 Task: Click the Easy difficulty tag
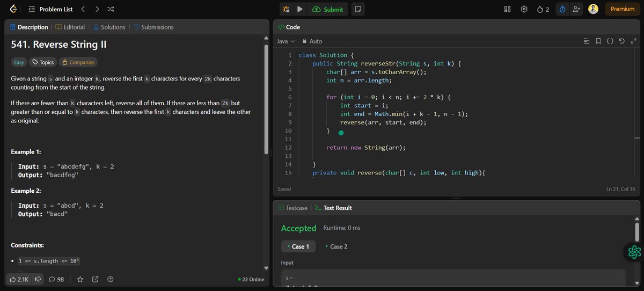(x=19, y=62)
